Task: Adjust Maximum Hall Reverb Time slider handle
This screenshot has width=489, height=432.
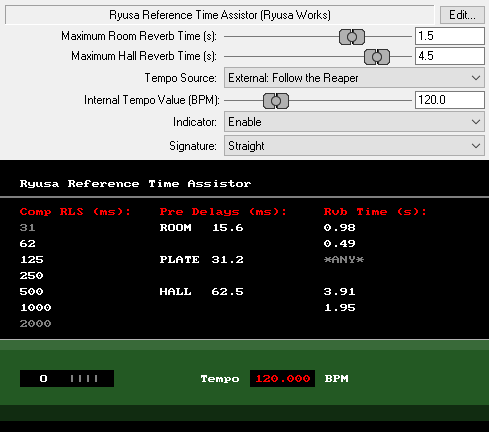Action: point(377,57)
